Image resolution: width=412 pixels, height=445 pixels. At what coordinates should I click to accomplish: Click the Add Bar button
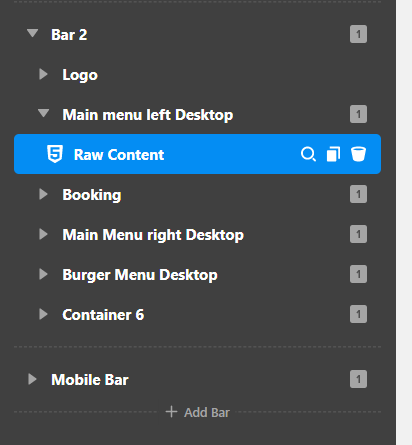point(197,412)
